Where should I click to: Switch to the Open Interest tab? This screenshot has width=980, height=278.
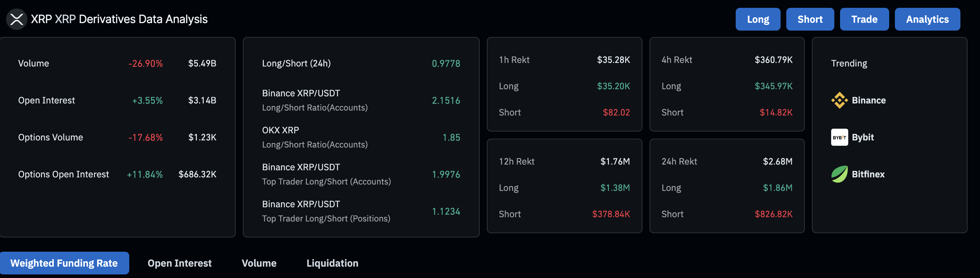(179, 263)
